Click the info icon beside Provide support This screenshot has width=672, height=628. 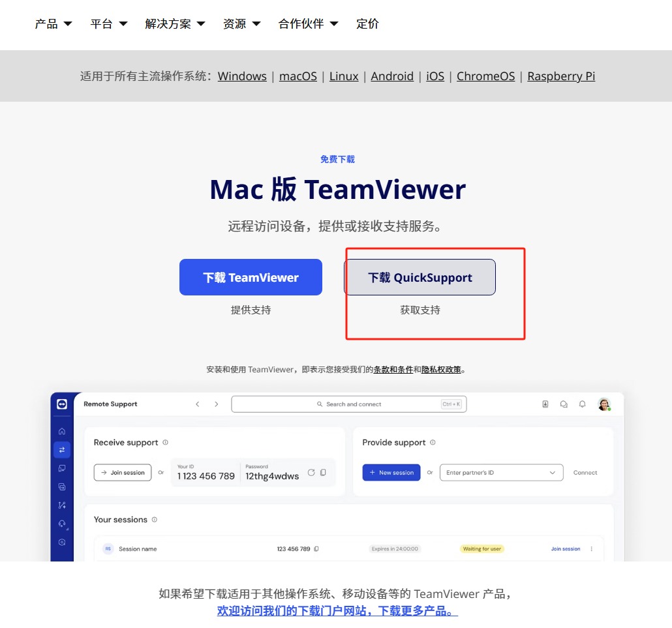(x=433, y=442)
